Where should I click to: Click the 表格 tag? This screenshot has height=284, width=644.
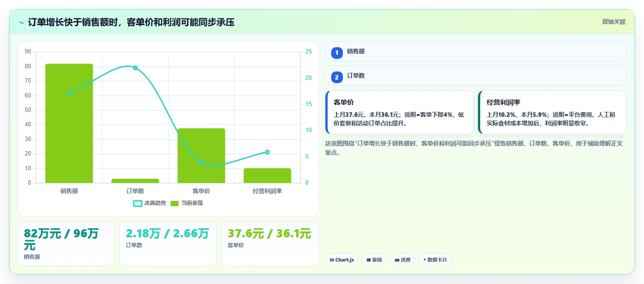(374, 260)
